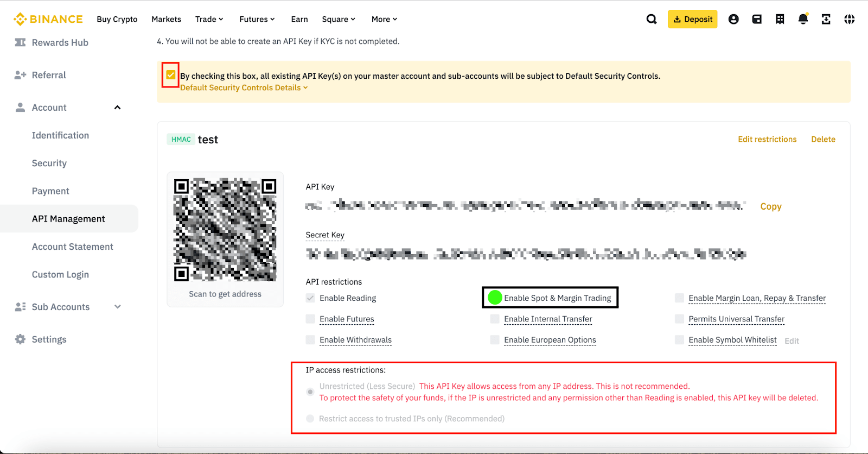Open Buy Crypto in top navigation

click(117, 19)
